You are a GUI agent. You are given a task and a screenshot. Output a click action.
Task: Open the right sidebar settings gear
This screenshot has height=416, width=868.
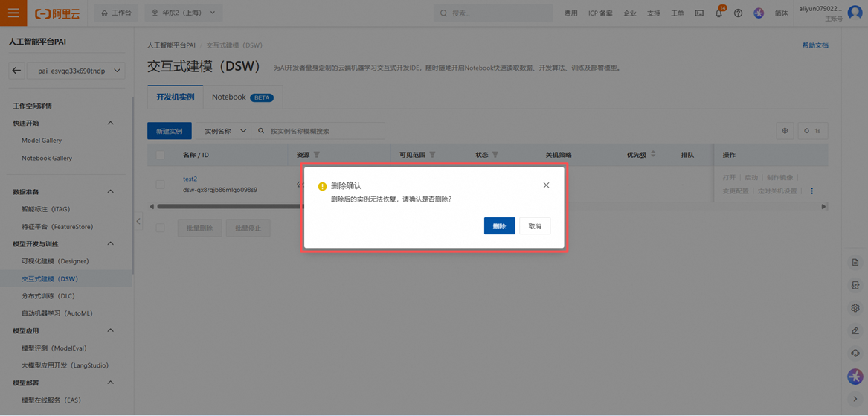point(855,308)
